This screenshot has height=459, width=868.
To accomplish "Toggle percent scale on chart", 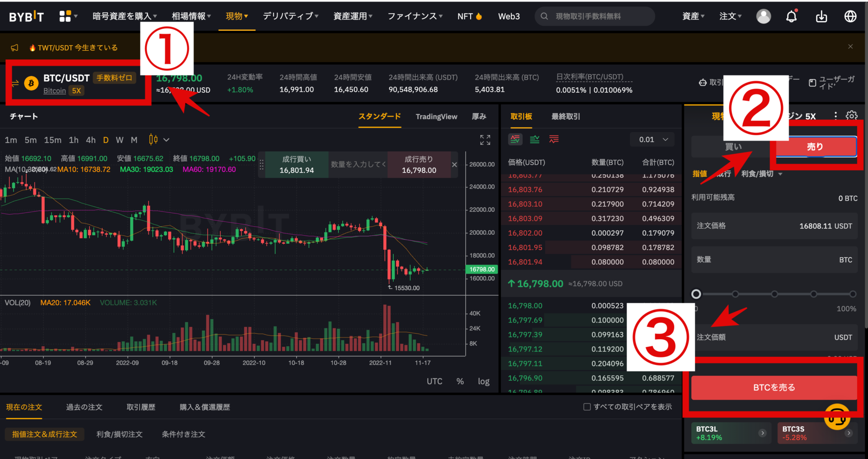I will click(460, 381).
